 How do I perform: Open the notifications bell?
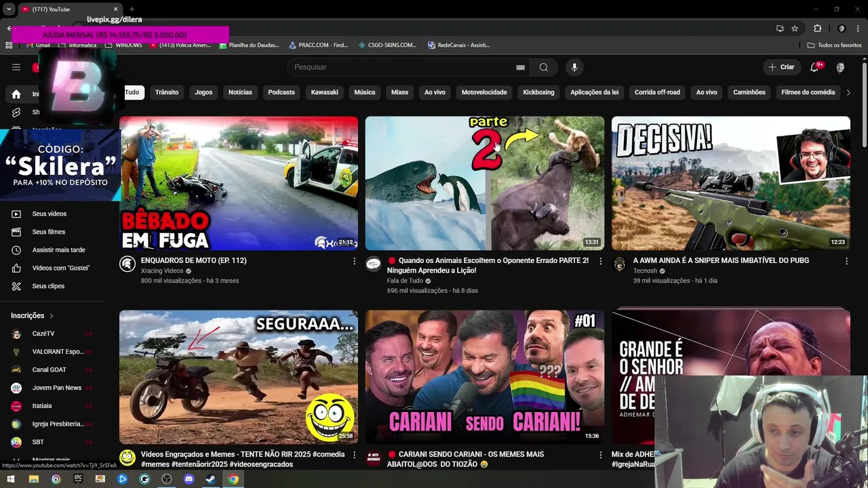pyautogui.click(x=814, y=67)
